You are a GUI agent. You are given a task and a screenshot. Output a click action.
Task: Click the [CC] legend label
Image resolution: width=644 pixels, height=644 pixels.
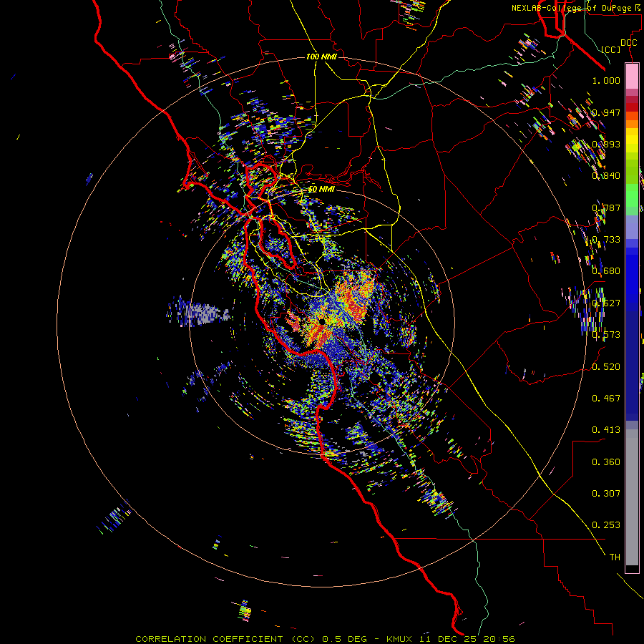(611, 49)
